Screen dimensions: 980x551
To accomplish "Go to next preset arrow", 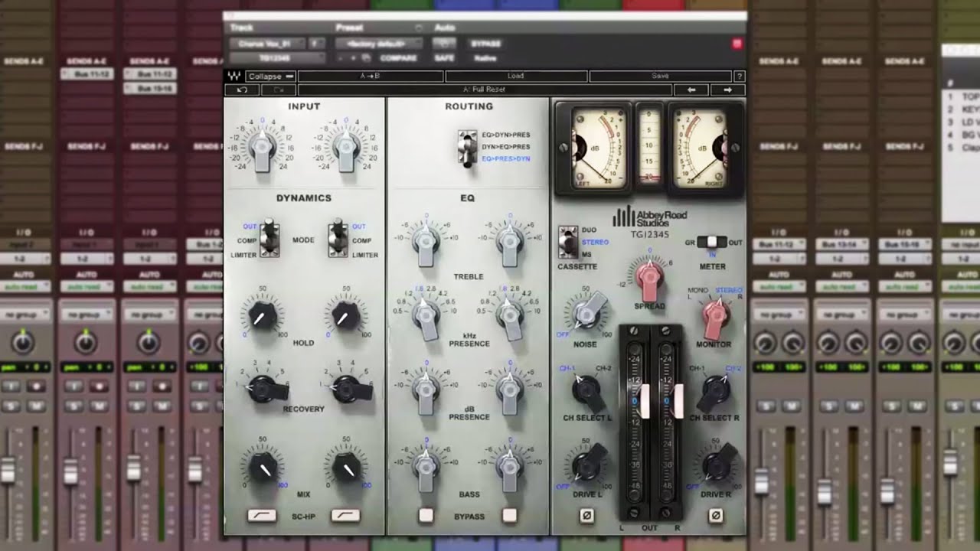I will point(727,90).
